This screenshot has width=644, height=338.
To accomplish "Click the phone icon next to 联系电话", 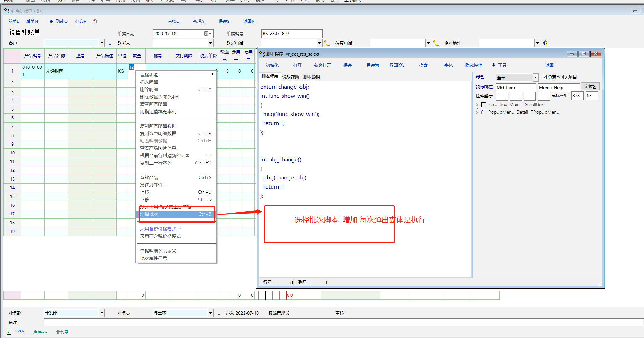I will pyautogui.click(x=327, y=43).
